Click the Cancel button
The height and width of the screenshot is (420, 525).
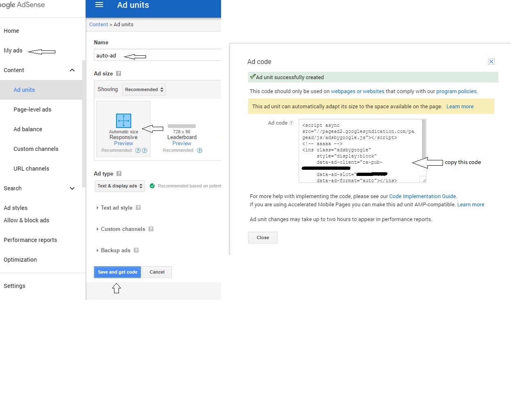point(157,272)
